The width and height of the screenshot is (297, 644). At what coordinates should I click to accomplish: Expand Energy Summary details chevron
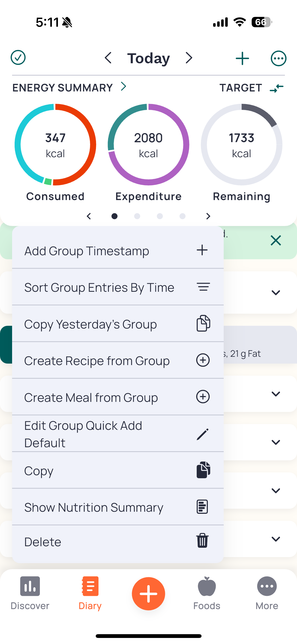point(123,86)
